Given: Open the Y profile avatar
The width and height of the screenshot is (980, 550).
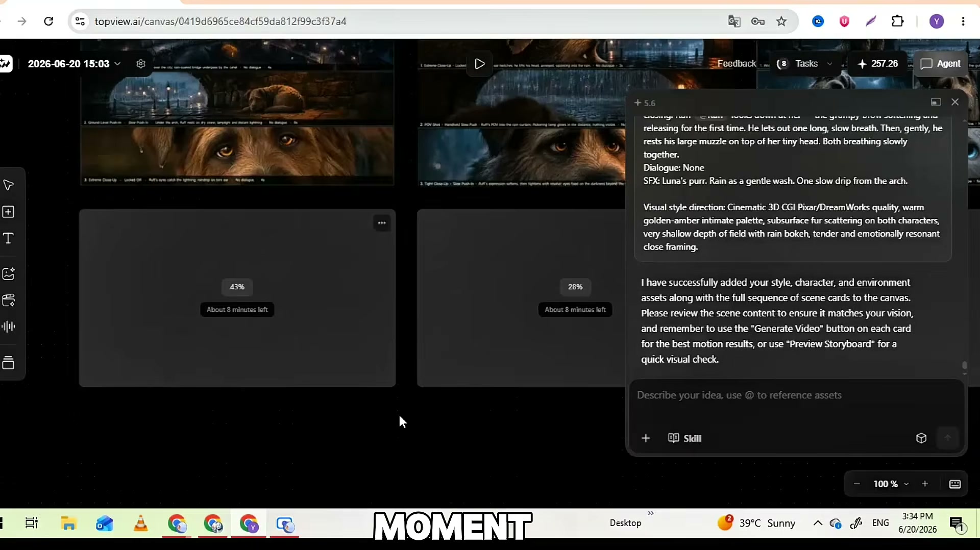Looking at the screenshot, I should [x=937, y=21].
